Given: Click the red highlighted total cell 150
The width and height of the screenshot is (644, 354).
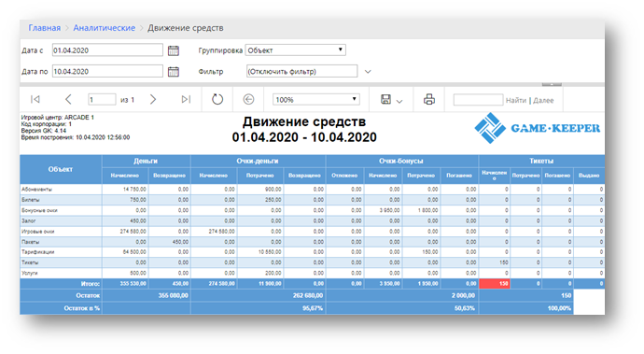Looking at the screenshot, I should [494, 284].
